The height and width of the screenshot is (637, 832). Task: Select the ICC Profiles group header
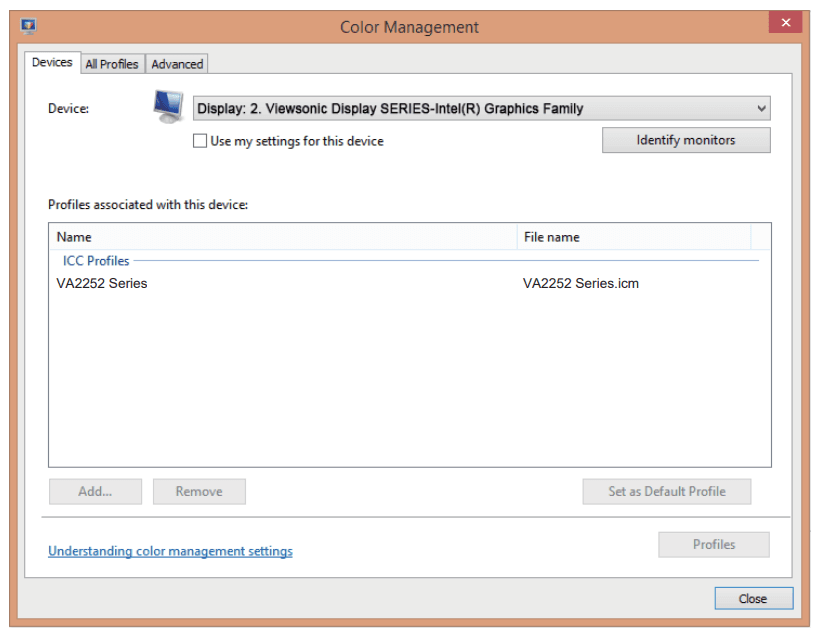[96, 261]
